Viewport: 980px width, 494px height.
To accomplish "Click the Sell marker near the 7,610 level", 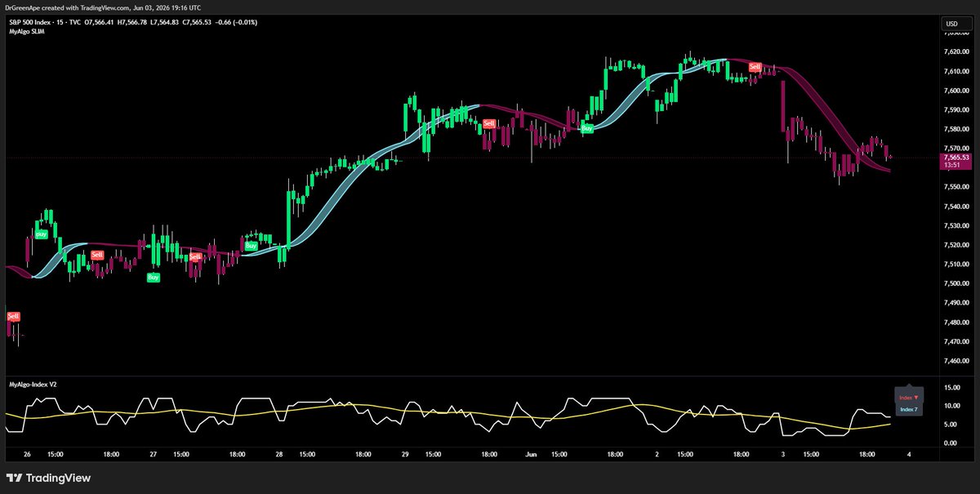I will (x=755, y=67).
